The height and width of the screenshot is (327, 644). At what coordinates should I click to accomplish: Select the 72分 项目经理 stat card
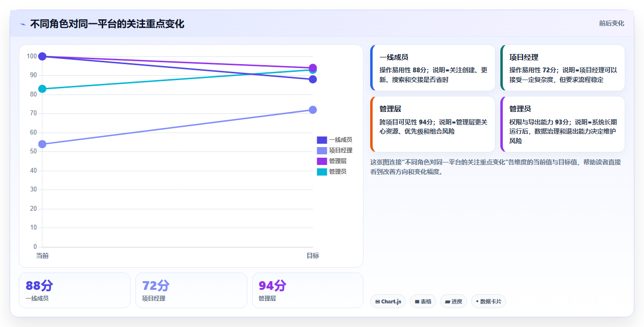click(x=191, y=290)
